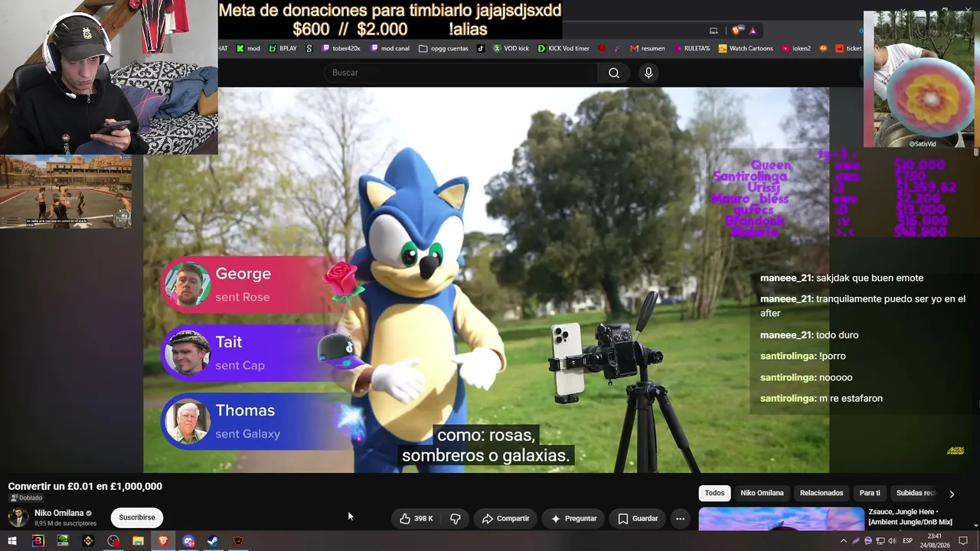Open the taskbar clock and calendar
Screen dimensions: 980x551
935,541
